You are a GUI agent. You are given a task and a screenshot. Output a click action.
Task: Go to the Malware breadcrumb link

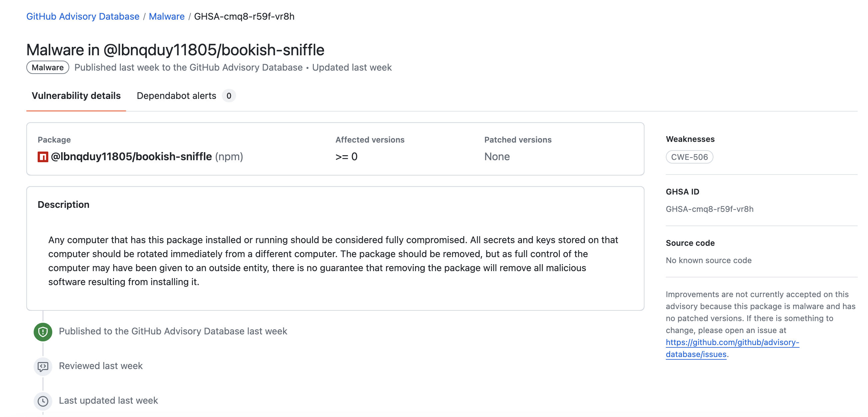pyautogui.click(x=167, y=17)
